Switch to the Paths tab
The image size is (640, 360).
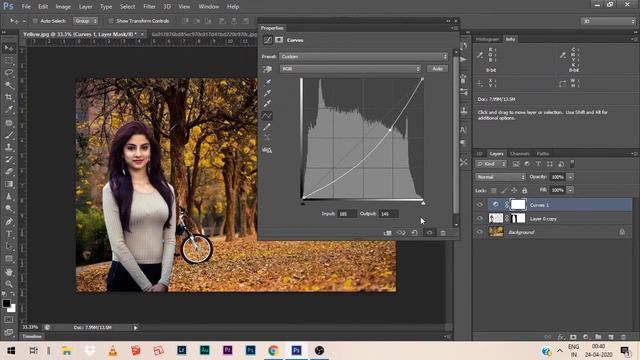543,154
